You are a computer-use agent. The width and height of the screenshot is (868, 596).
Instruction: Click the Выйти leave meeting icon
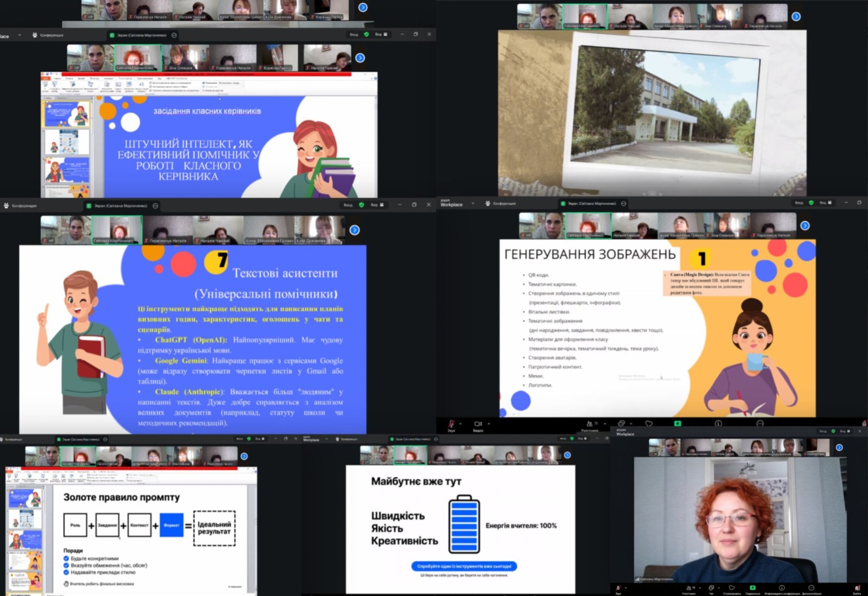(857, 588)
